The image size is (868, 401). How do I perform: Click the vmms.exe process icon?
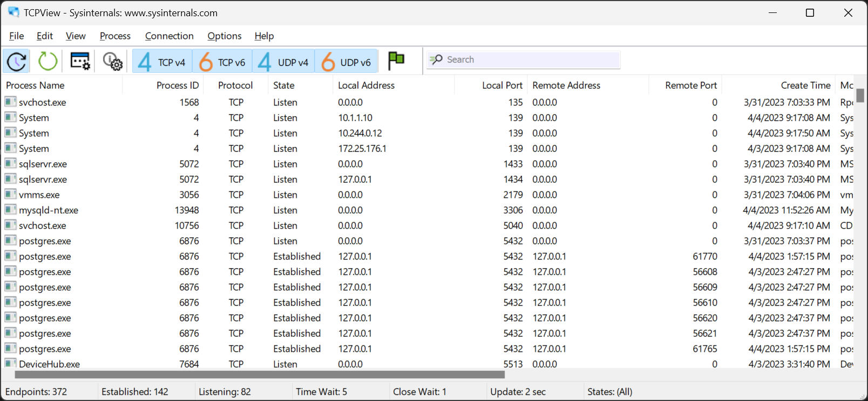pos(10,194)
